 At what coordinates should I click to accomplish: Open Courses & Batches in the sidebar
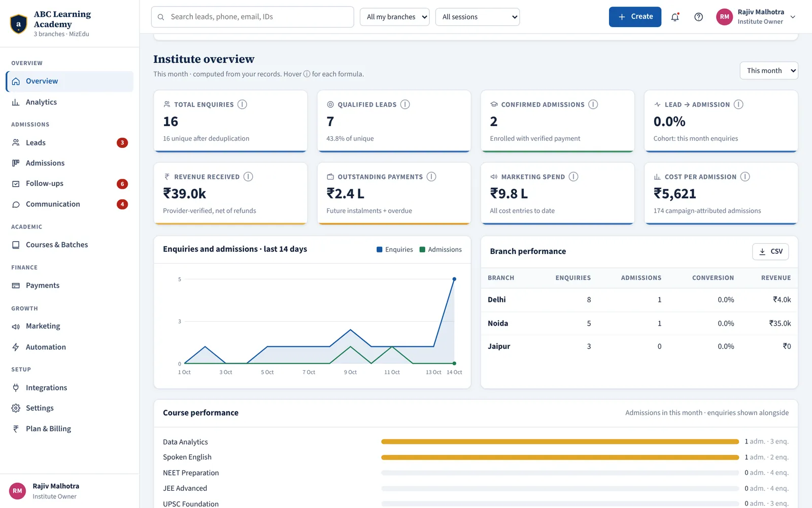(70, 245)
